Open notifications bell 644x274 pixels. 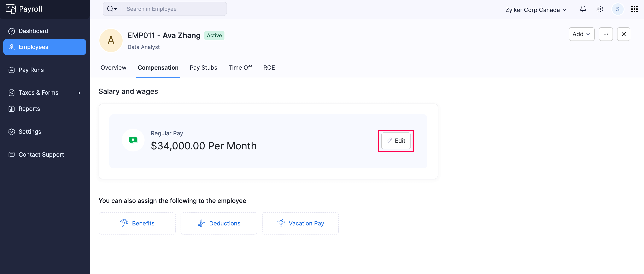tap(583, 9)
